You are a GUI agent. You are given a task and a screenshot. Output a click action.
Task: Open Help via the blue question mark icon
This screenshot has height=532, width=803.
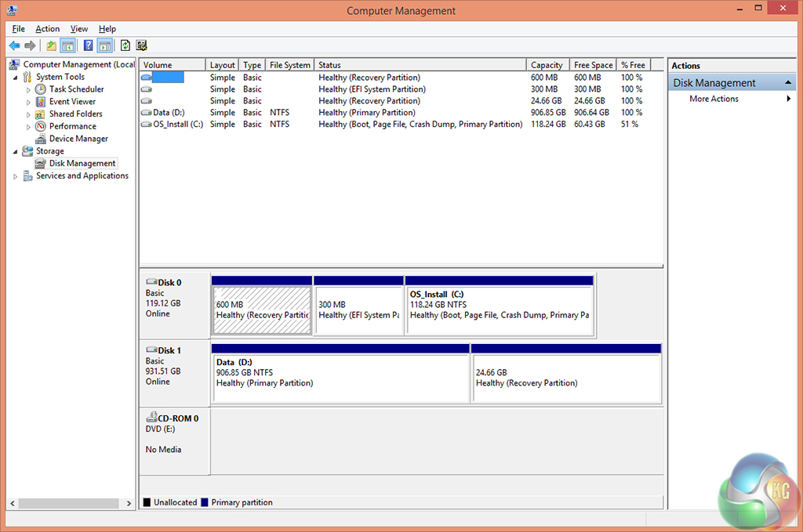(88, 45)
